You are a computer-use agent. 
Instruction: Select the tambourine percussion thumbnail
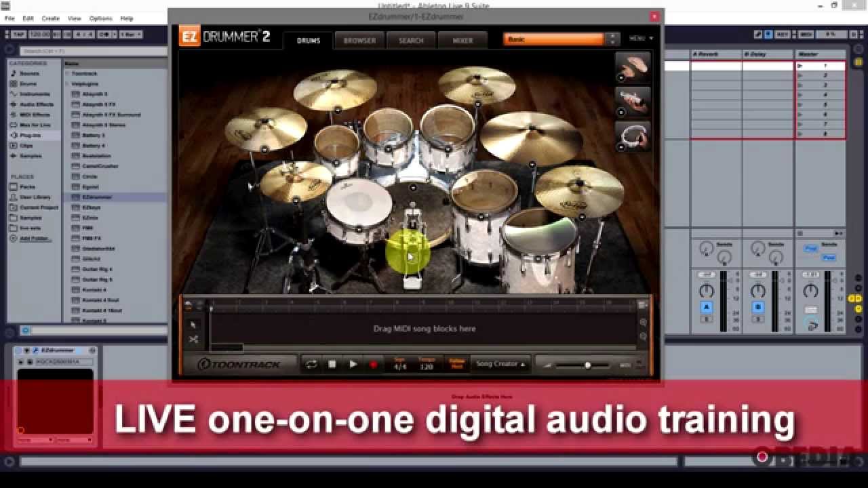(633, 136)
